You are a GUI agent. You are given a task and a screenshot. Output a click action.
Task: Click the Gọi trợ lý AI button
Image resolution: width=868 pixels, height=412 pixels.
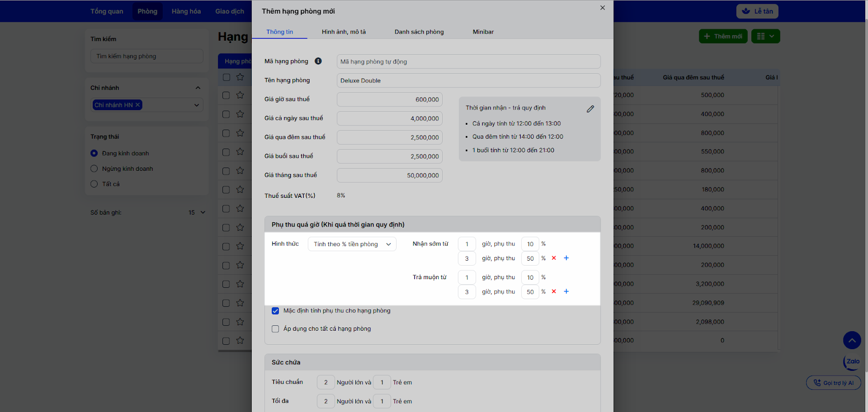pos(833,383)
